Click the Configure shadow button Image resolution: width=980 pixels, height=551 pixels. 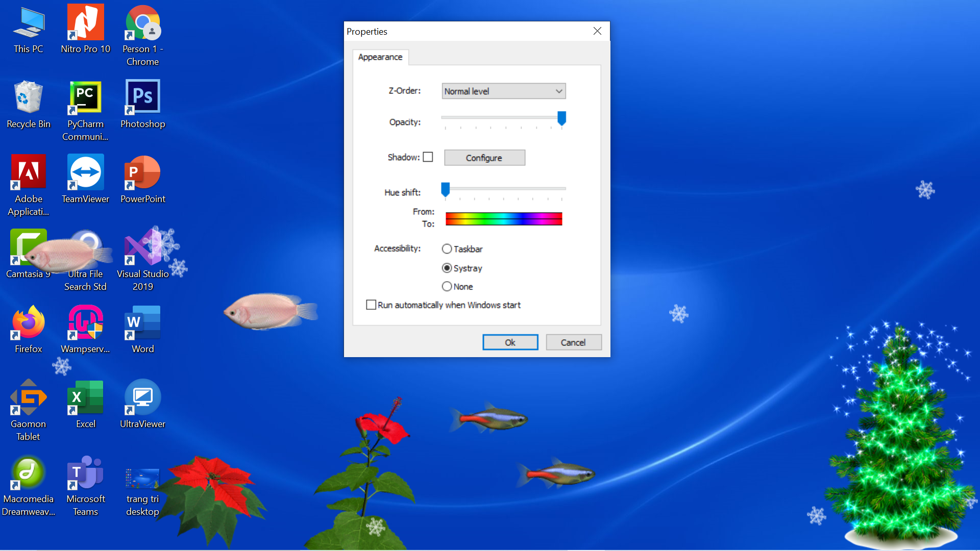pos(484,158)
